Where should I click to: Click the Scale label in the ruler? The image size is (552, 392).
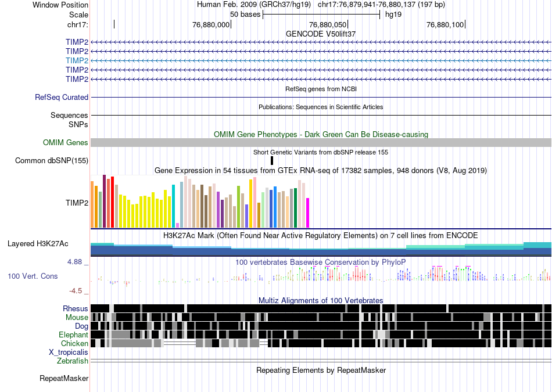tap(78, 15)
